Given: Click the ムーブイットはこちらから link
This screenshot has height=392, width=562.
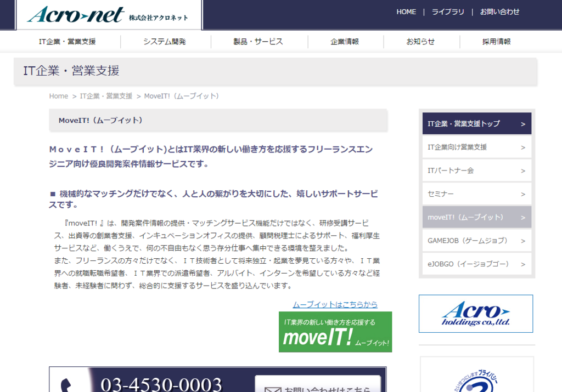Looking at the screenshot, I should [335, 304].
